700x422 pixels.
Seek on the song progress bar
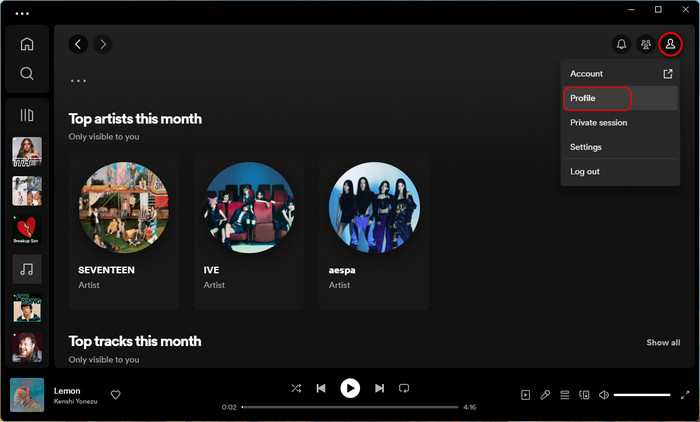(350, 407)
